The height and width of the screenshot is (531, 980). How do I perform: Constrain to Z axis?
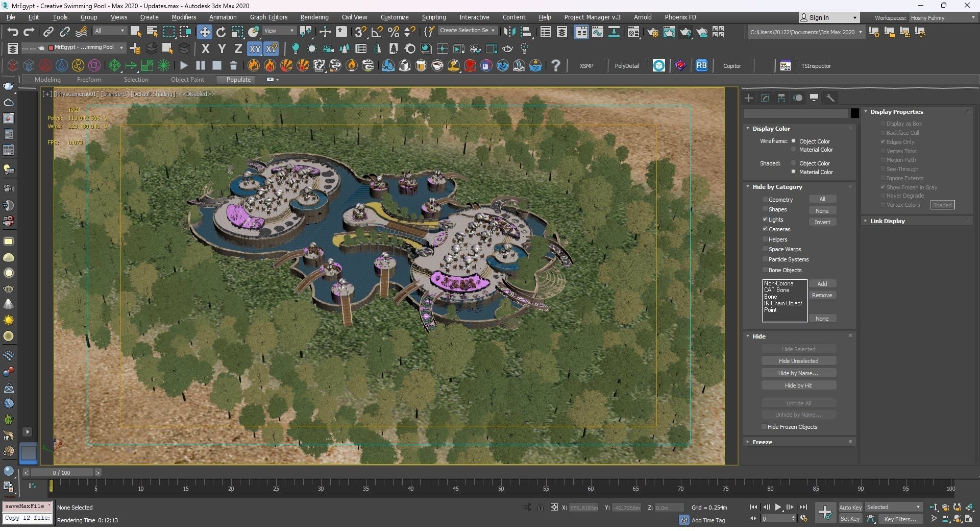coord(238,49)
